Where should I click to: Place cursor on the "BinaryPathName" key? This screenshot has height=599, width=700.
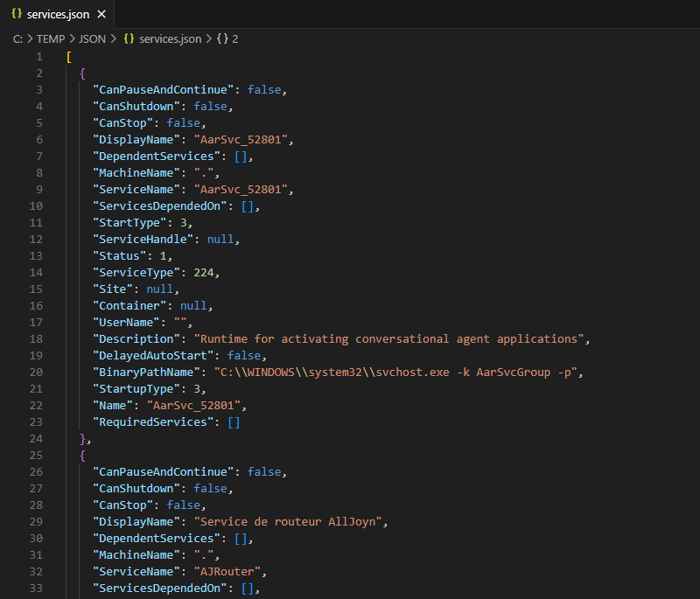pyautogui.click(x=146, y=373)
